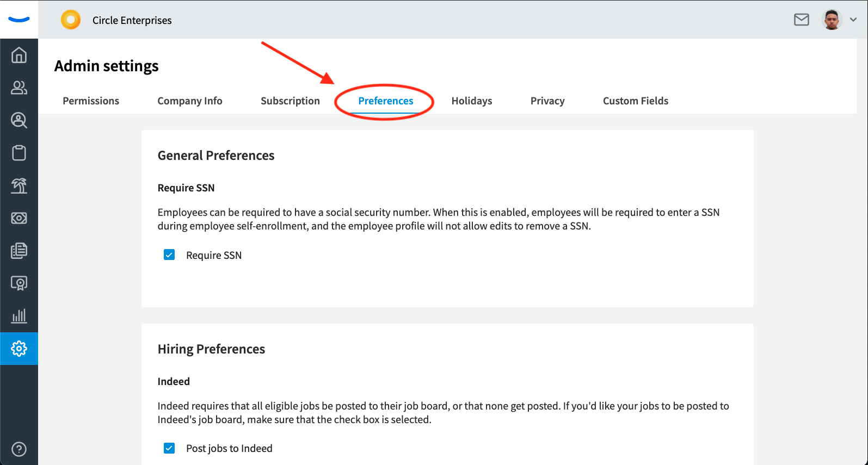
Task: Uncheck the Require SSN checkbox
Action: 169,254
